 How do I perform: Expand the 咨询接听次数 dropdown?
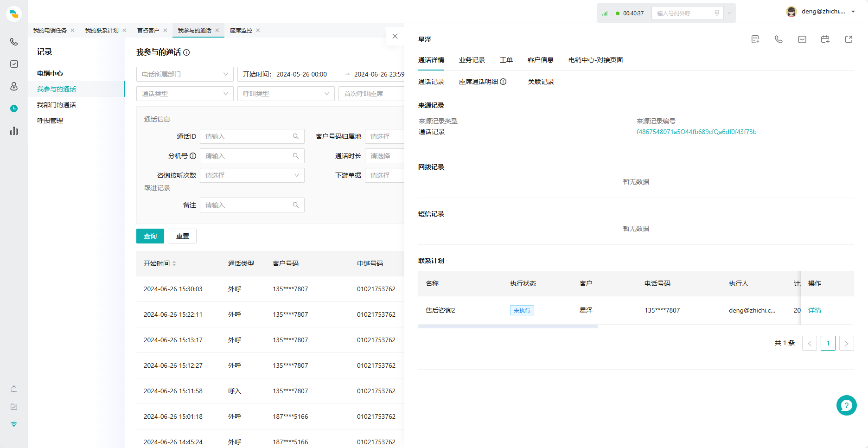coord(252,175)
